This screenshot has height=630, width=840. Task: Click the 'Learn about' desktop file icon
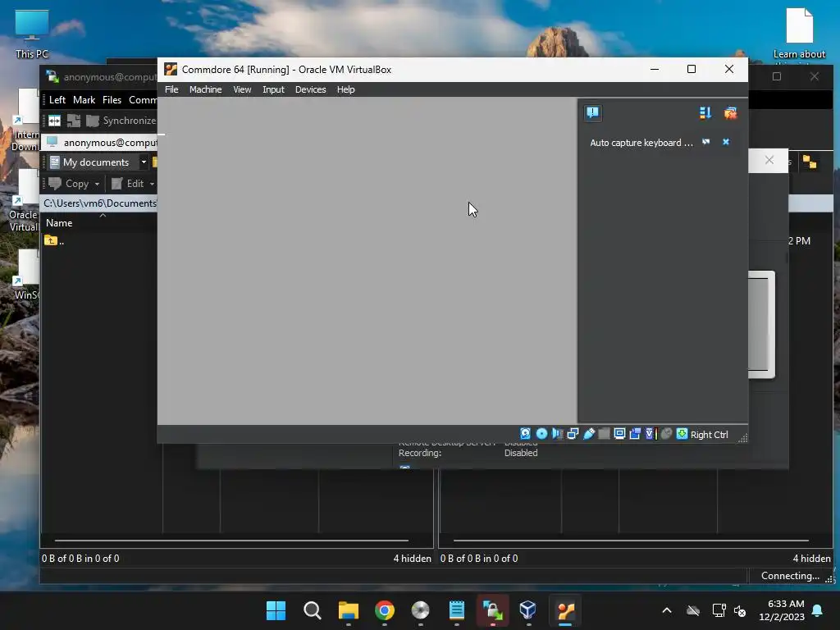[799, 34]
